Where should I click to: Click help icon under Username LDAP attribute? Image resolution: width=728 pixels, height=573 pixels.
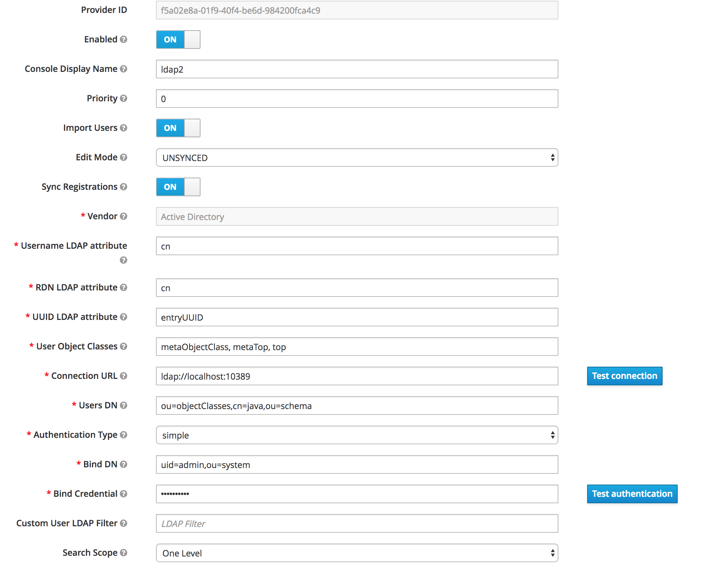[x=124, y=260]
